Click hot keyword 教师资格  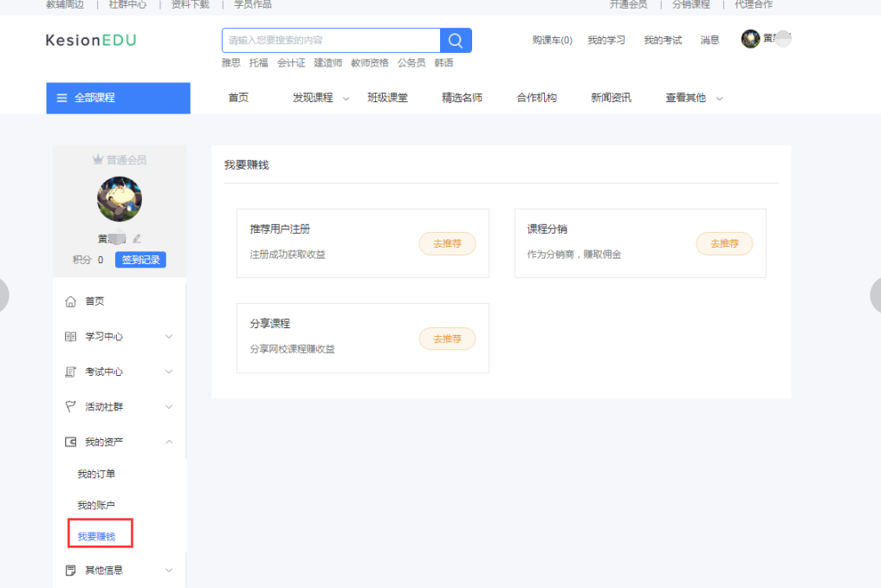tap(370, 63)
